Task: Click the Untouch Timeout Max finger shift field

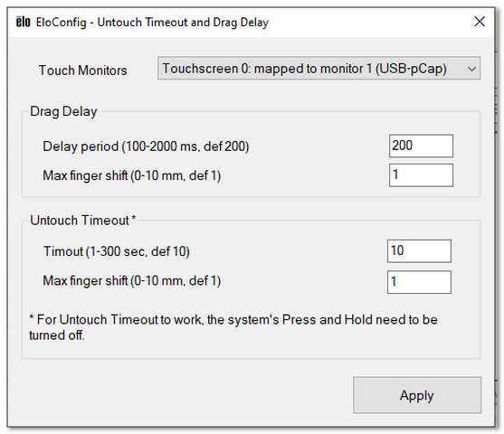Action: click(x=419, y=282)
